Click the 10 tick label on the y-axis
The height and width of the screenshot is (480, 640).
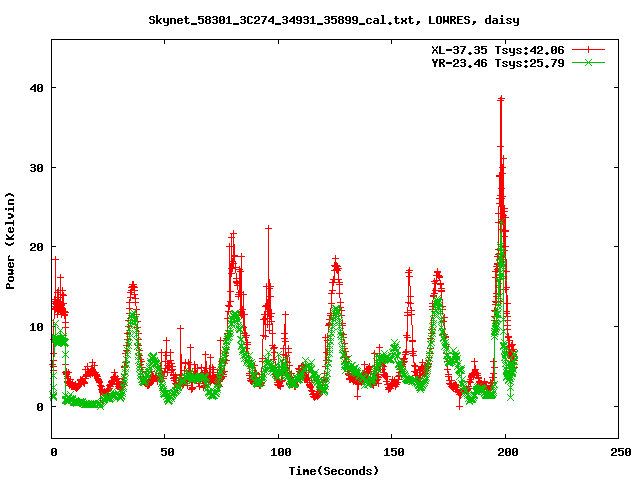click(x=36, y=327)
